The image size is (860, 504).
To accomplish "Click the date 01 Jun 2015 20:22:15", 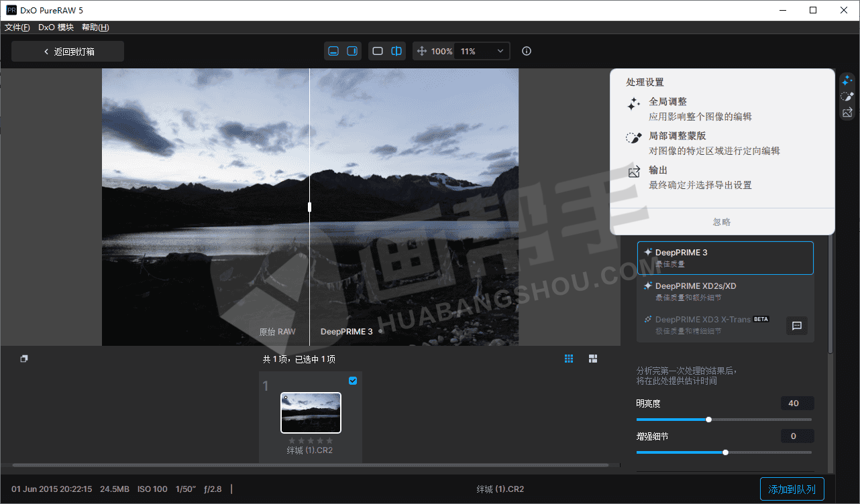I will pos(52,489).
